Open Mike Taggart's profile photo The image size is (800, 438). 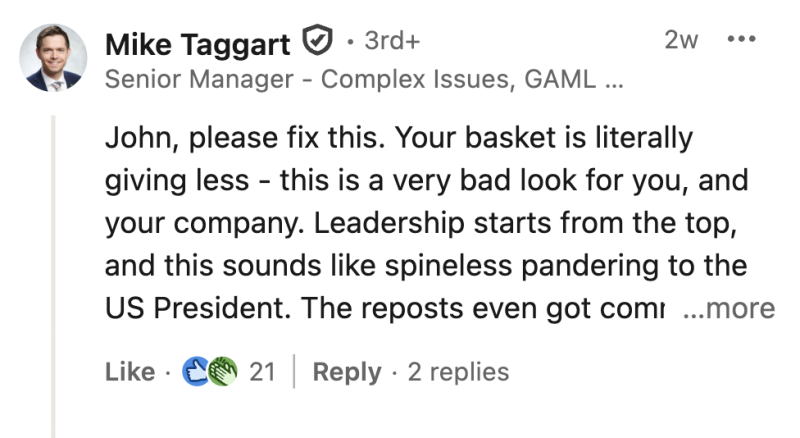[54, 58]
